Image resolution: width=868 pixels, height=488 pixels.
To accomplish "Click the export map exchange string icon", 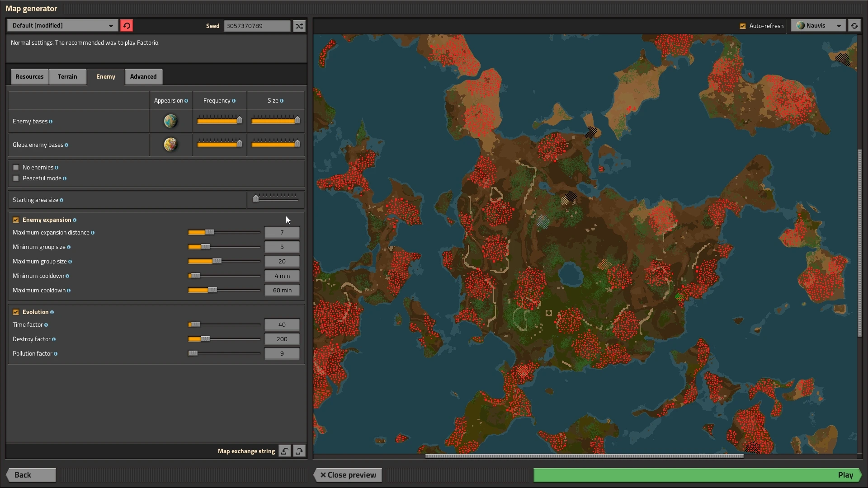I will pos(299,451).
